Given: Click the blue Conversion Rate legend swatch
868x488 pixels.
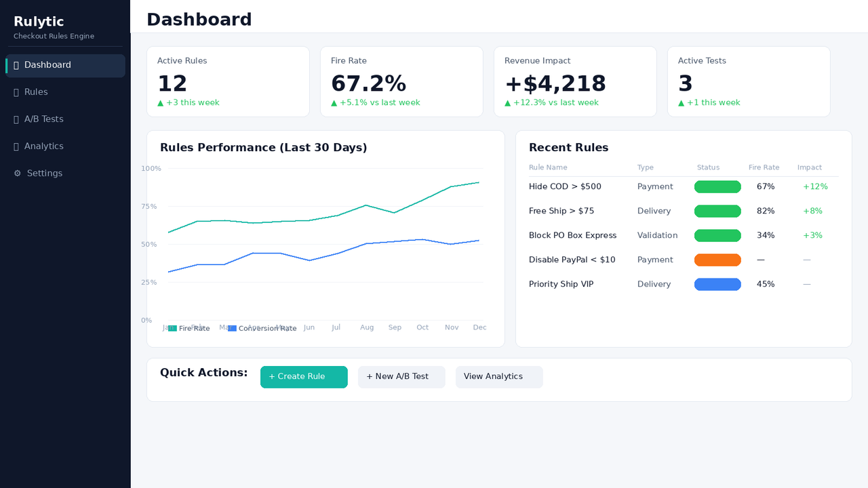Looking at the screenshot, I should [x=232, y=328].
